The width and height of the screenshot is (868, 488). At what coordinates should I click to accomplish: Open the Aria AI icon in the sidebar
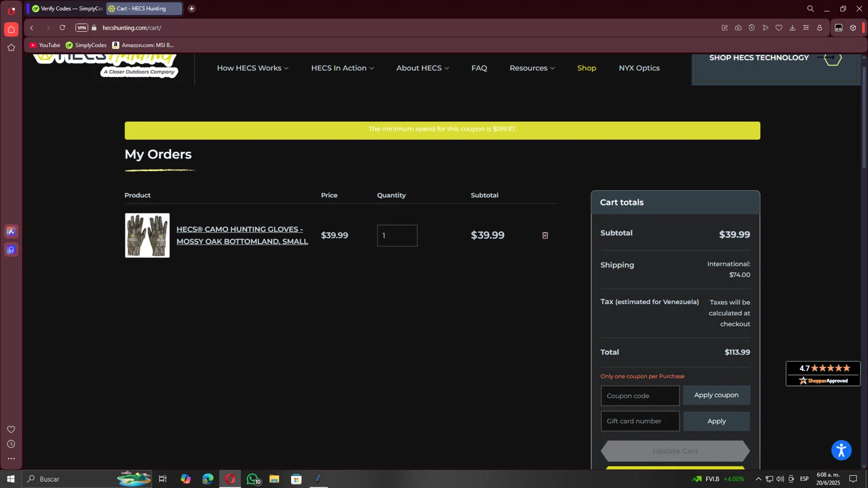pos(11,231)
